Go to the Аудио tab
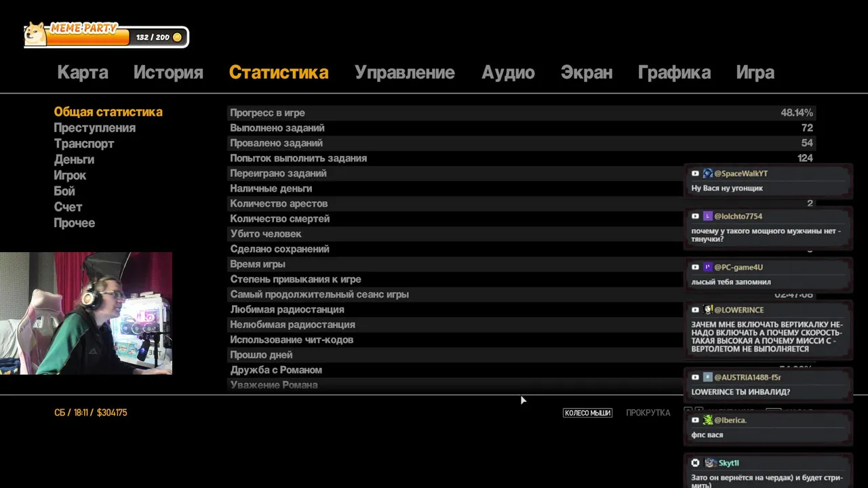Viewport: 868px width, 488px height. click(x=508, y=73)
